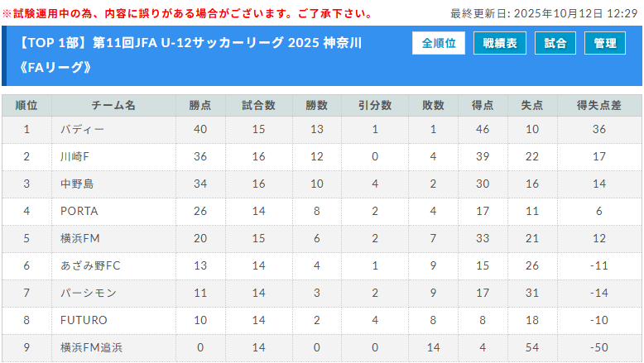644x363 pixels.
Task: Click the 失点 column header
Action: tap(531, 106)
